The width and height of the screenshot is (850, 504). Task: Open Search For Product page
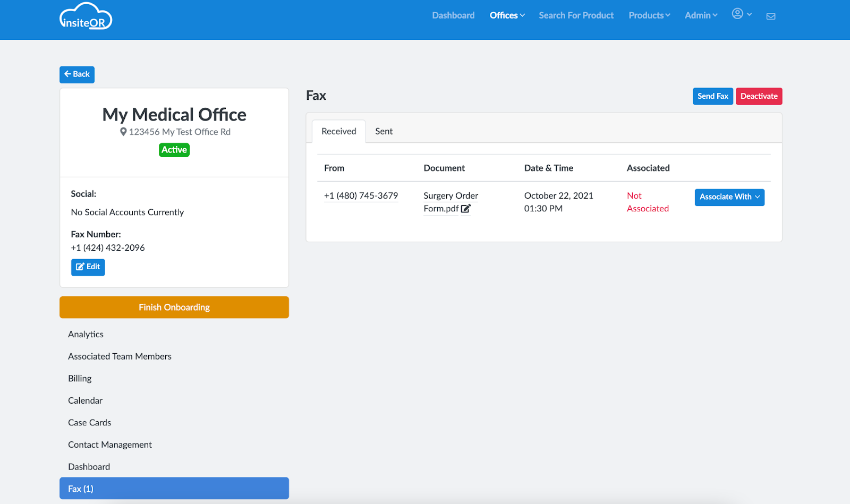[576, 15]
